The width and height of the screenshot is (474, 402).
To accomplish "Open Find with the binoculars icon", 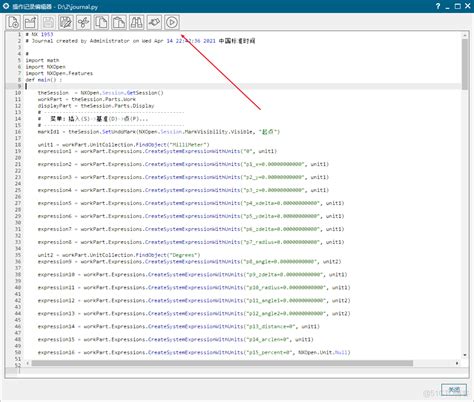I will point(136,22).
